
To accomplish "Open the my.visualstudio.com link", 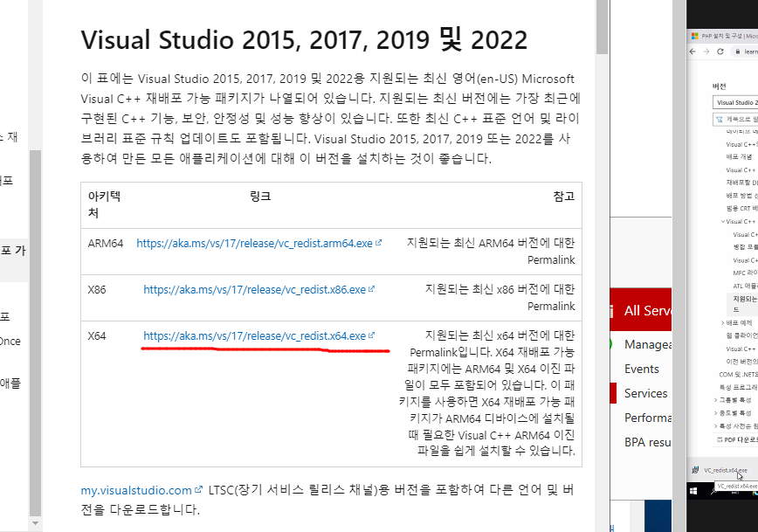I will [x=136, y=490].
